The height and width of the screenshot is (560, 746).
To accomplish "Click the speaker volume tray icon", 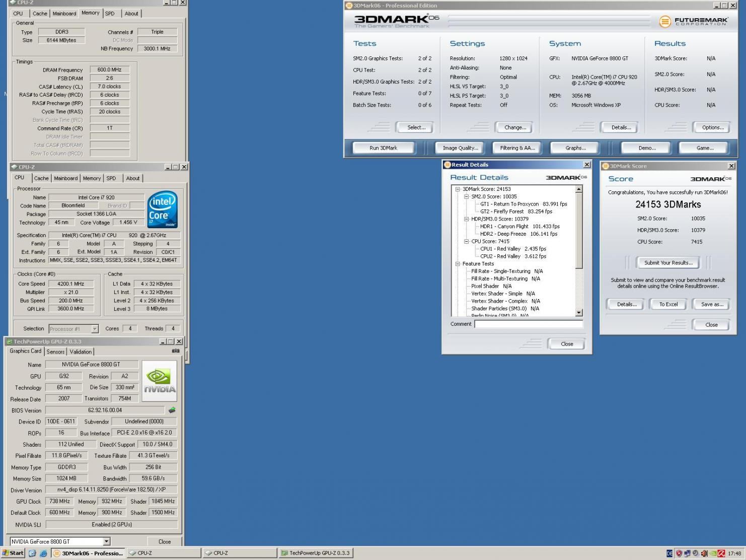I will pyautogui.click(x=704, y=553).
